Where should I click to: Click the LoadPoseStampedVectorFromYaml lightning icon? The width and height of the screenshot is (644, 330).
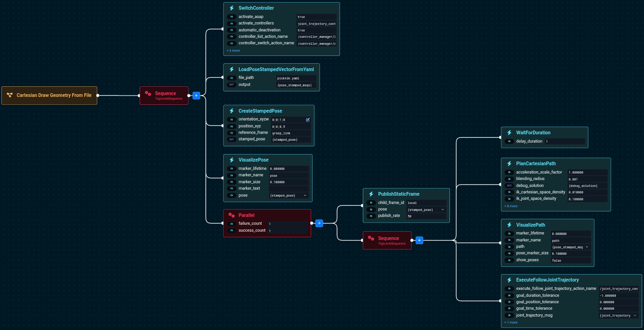click(x=232, y=69)
